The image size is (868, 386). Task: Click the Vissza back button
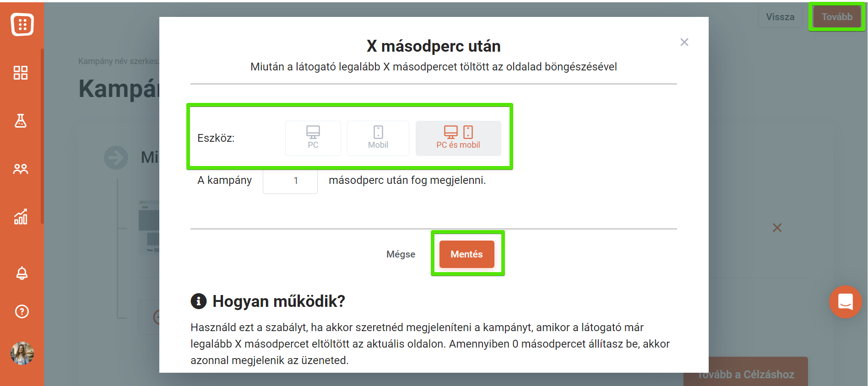click(x=780, y=17)
